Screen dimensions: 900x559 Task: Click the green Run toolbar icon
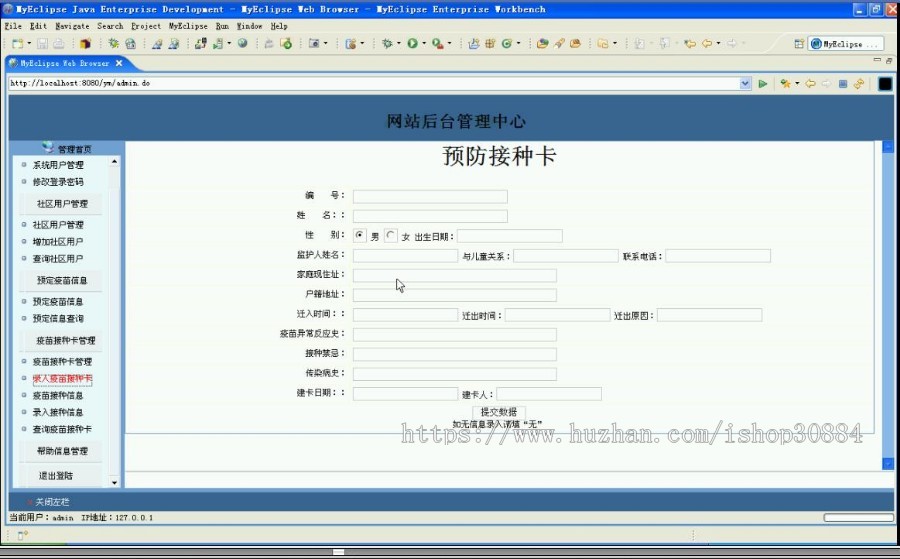click(413, 43)
